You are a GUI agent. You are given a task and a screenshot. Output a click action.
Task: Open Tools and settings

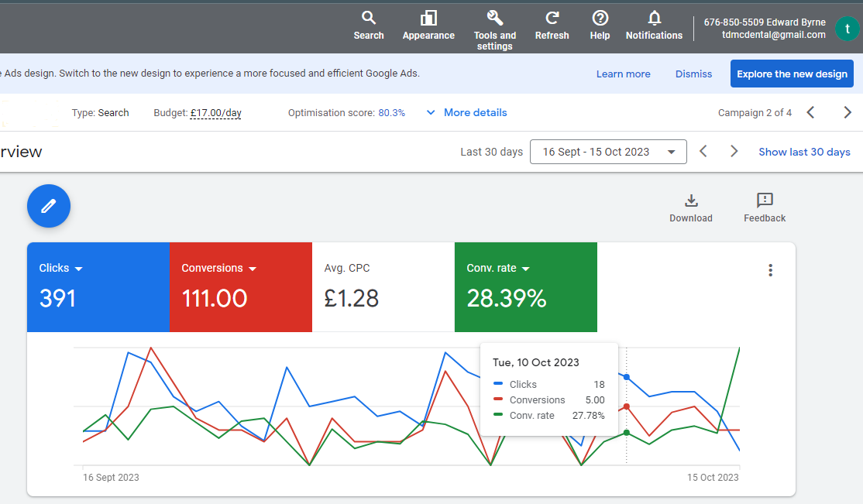click(494, 26)
